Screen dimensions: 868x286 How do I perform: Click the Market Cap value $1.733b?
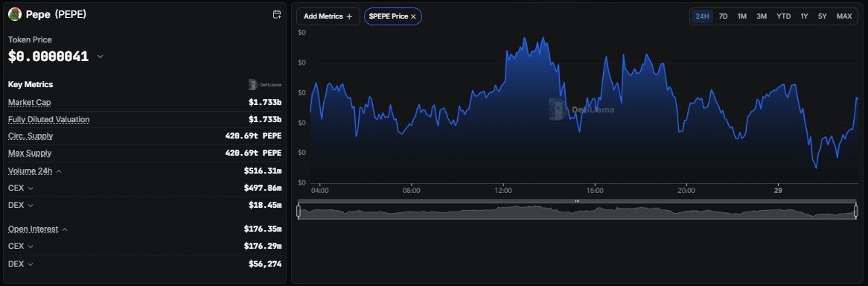pos(265,103)
